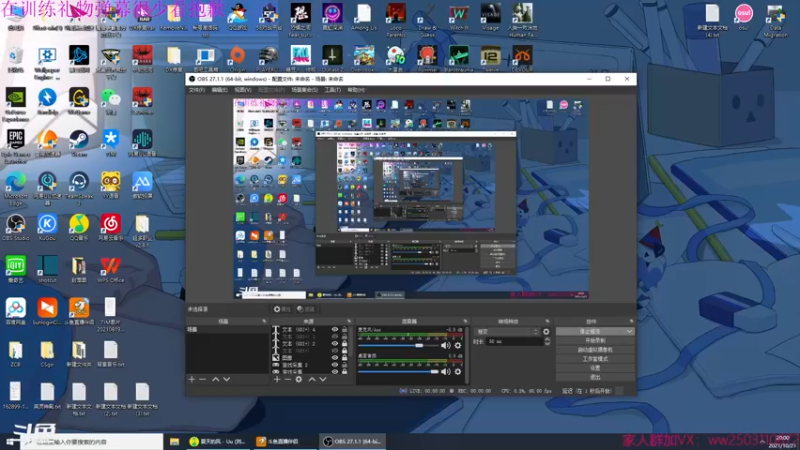
Task: Expand the stop streaming button dropdown arrow
Action: click(629, 332)
